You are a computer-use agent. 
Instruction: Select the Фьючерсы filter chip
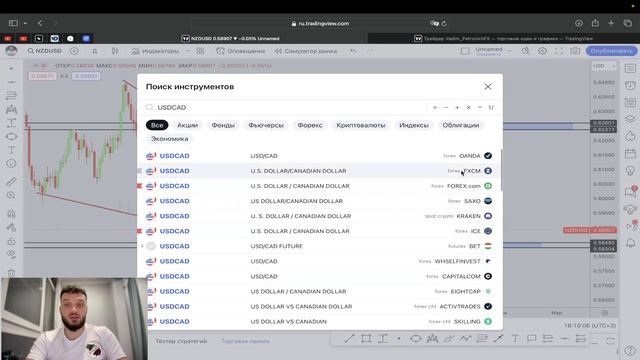pos(266,125)
